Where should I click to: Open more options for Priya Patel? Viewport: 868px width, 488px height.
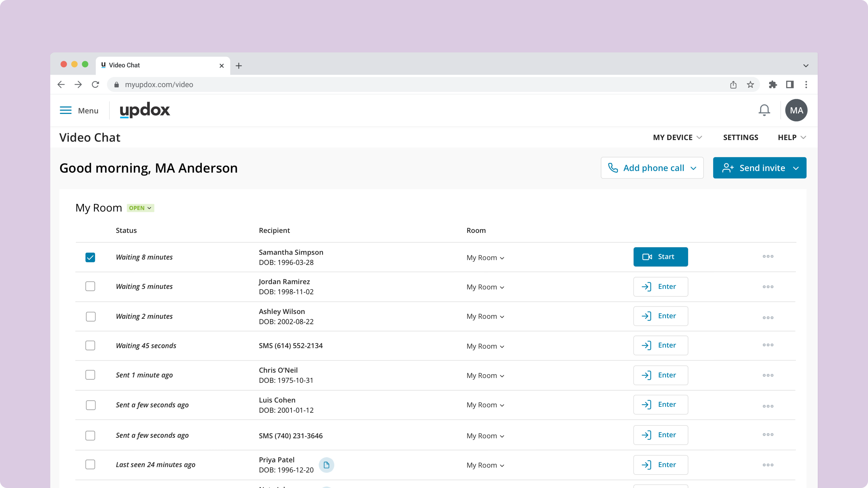pyautogui.click(x=768, y=465)
